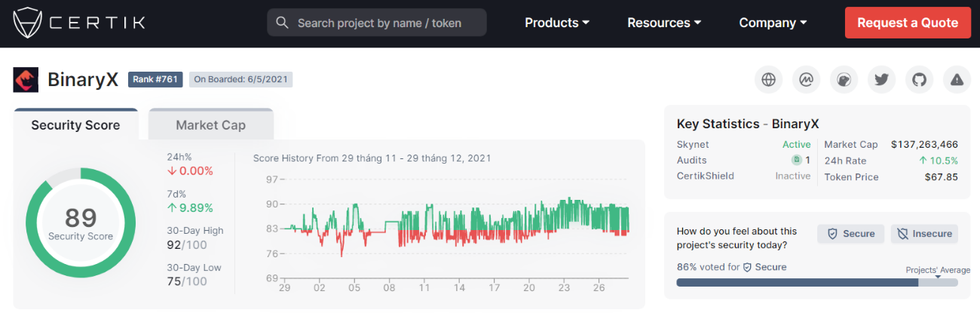Viewport: 980px width, 313px height.
Task: Expand the Products dropdown menu
Action: click(557, 23)
